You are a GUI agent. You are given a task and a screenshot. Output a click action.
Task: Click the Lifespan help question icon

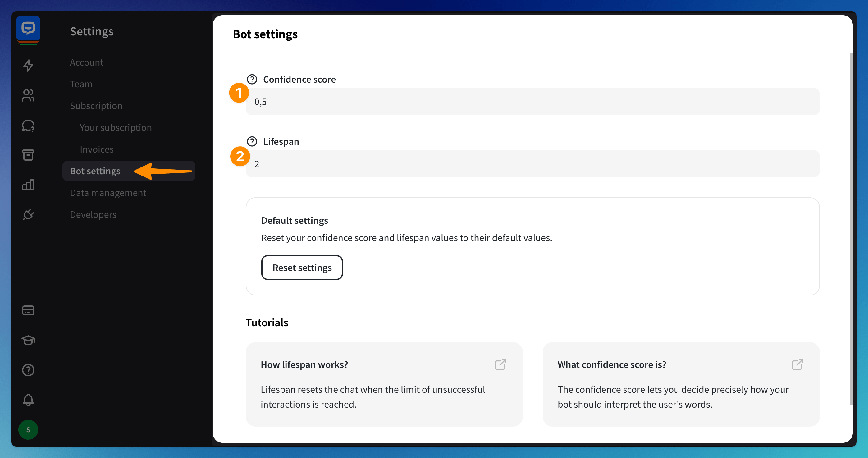[252, 142]
